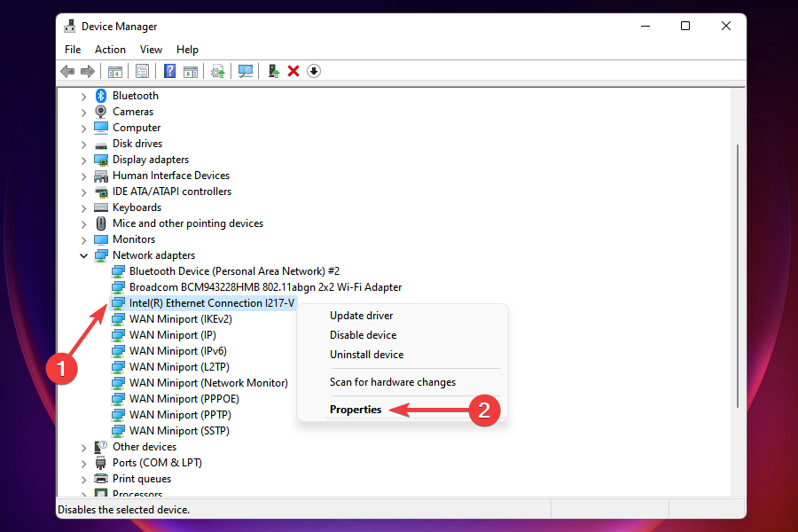Click the Display adapters icon
Image resolution: width=798 pixels, height=532 pixels.
point(101,160)
